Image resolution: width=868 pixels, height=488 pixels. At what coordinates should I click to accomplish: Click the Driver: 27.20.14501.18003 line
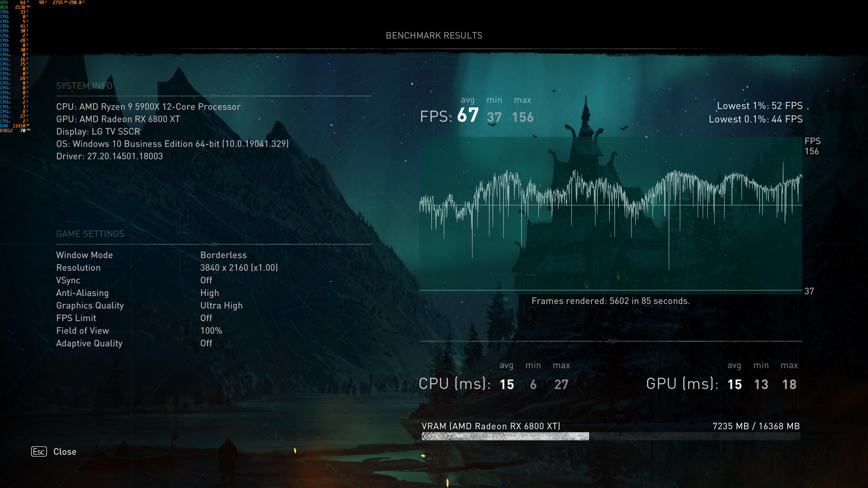click(109, 156)
